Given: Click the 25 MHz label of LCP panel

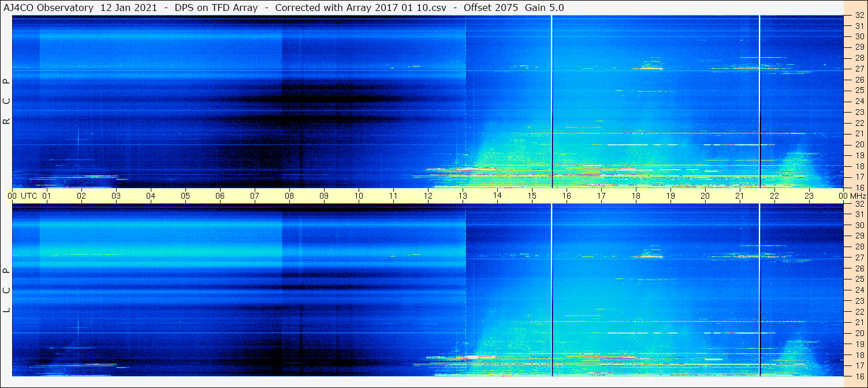Looking at the screenshot, I should [859, 279].
